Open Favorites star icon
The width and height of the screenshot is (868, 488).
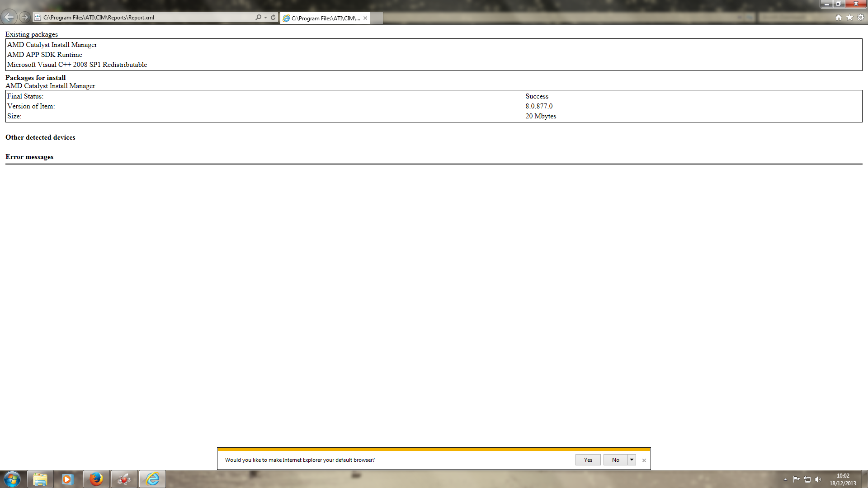click(849, 17)
